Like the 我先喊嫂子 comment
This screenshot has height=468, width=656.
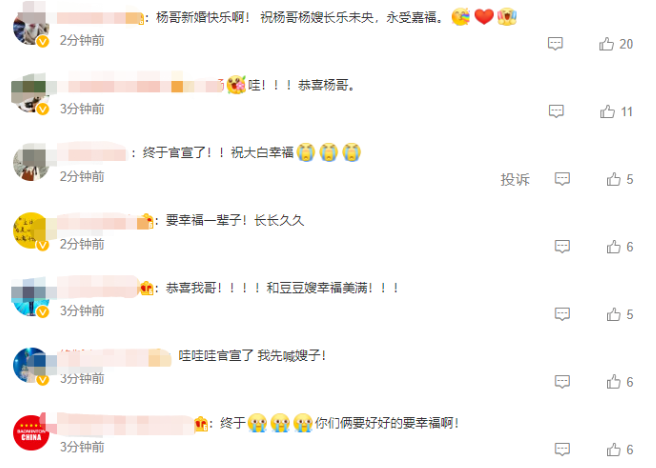point(620,382)
